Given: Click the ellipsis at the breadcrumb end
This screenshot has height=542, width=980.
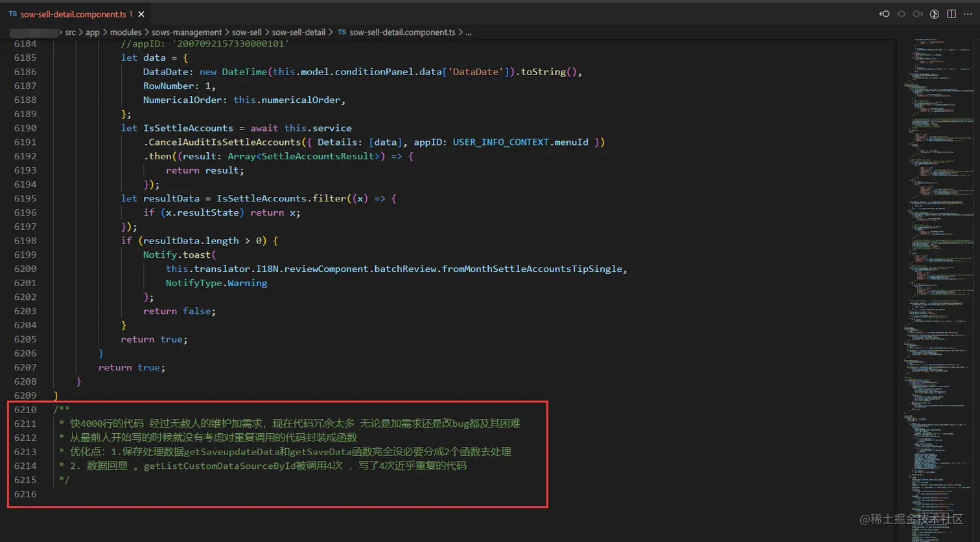Looking at the screenshot, I should [469, 32].
